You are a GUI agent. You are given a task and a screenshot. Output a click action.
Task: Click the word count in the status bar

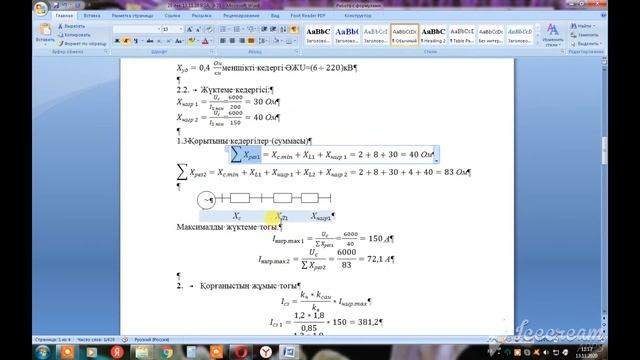(x=96, y=340)
